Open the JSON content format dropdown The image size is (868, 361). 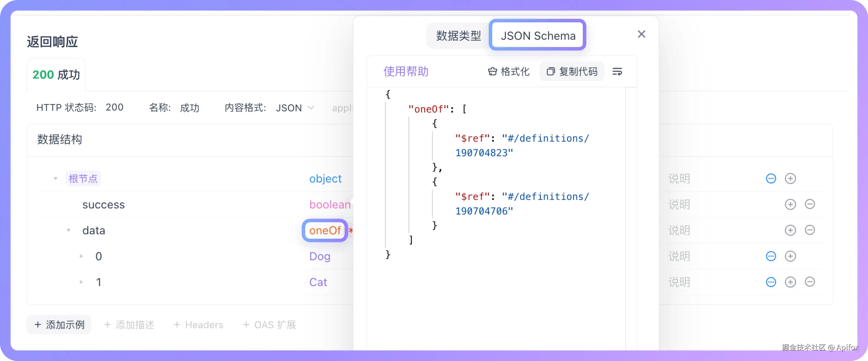tap(295, 108)
